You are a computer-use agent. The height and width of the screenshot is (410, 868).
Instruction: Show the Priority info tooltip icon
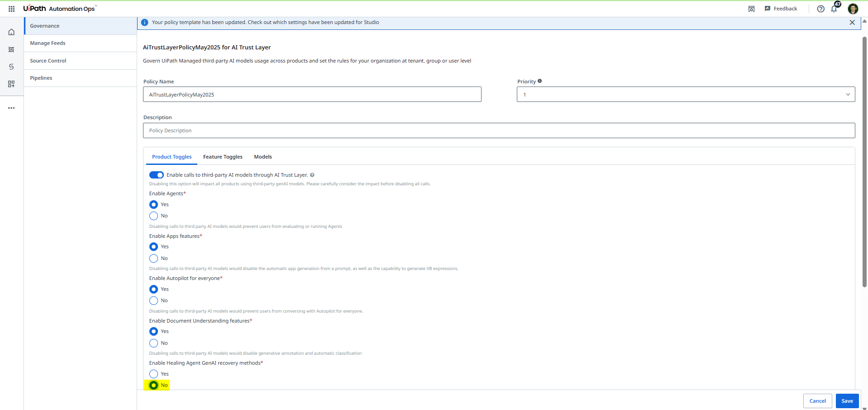(539, 81)
